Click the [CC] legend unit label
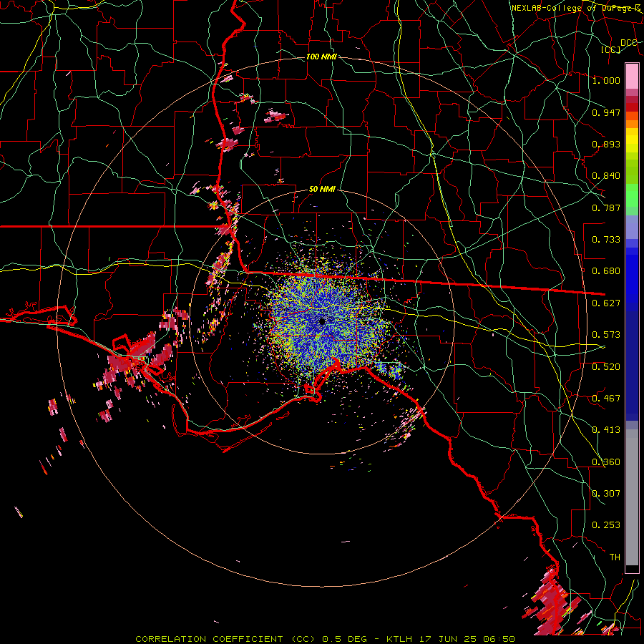This screenshot has height=644, width=644. [x=611, y=49]
